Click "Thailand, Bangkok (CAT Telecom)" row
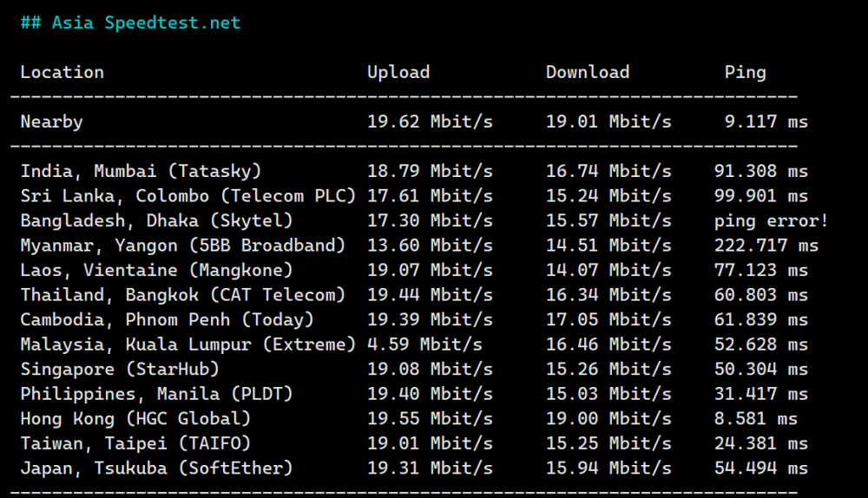Image resolution: width=868 pixels, height=498 pixels. (x=182, y=296)
